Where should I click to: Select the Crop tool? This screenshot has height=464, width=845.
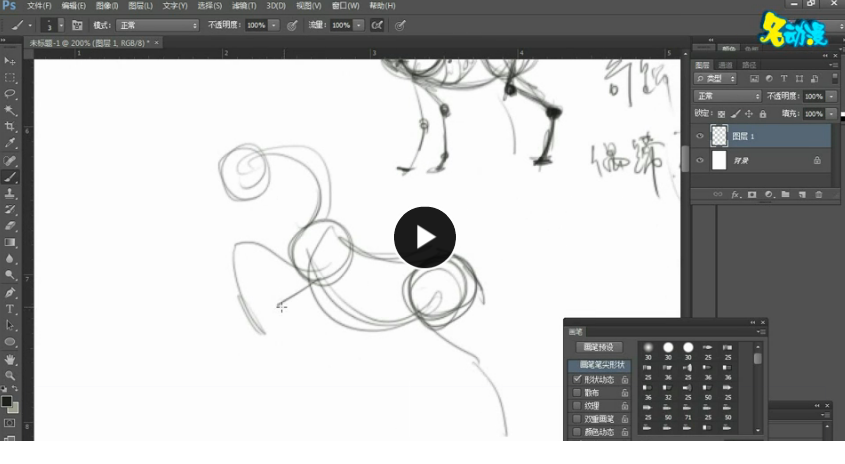10,127
